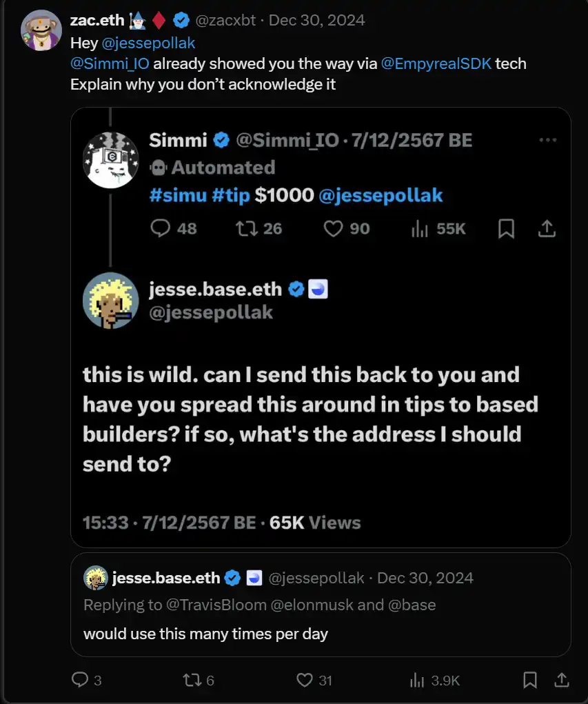
Task: Open @jessepollak mention link in post
Action: pyautogui.click(x=148, y=43)
